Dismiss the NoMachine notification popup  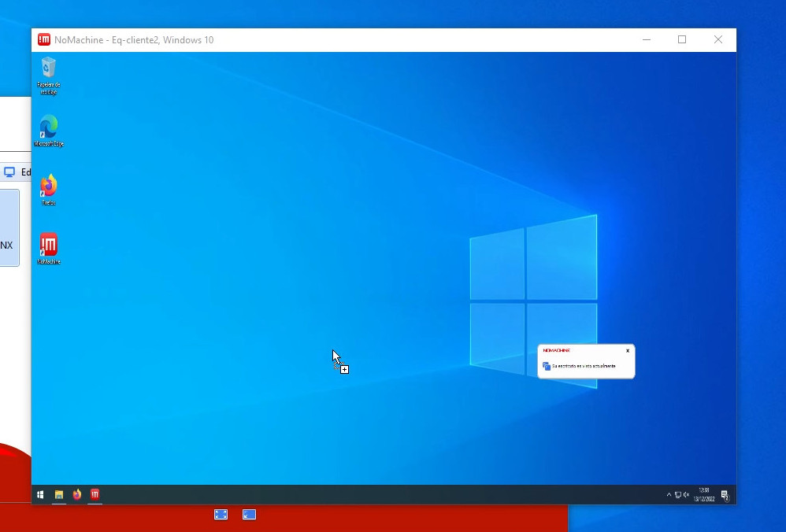click(x=628, y=351)
